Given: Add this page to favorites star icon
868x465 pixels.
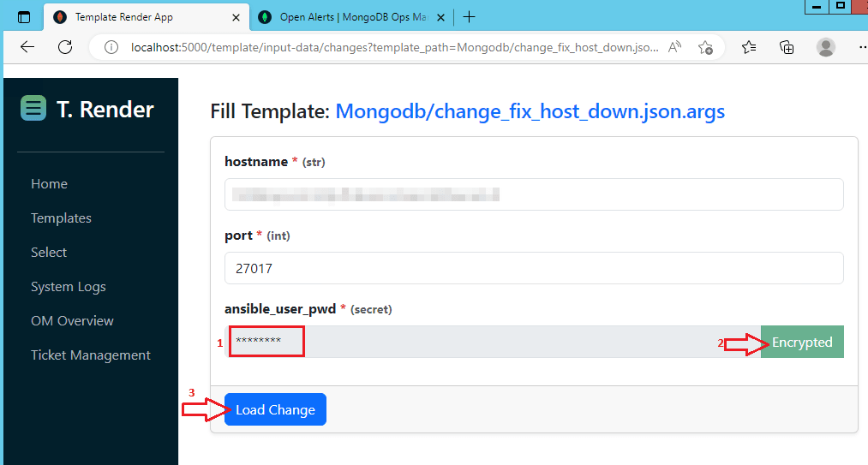Looking at the screenshot, I should 705,48.
